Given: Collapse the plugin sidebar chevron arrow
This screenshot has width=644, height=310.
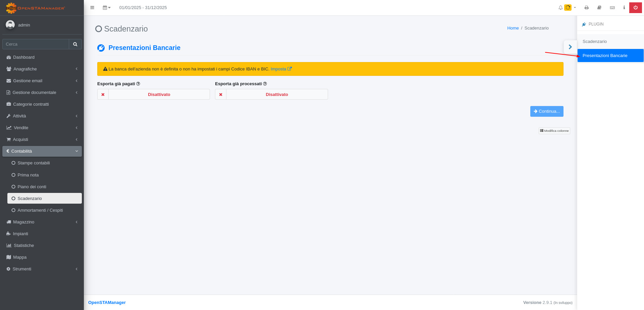Looking at the screenshot, I should pos(570,47).
